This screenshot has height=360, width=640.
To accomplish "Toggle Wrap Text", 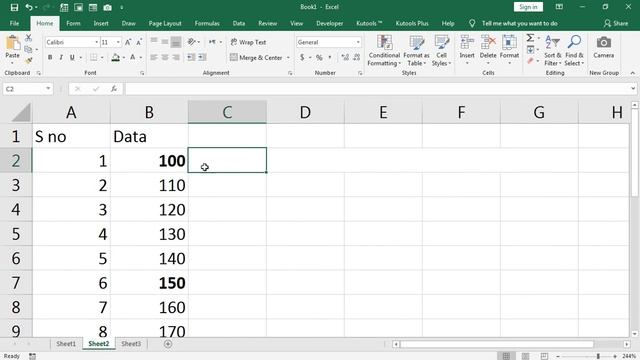I will pos(248,42).
